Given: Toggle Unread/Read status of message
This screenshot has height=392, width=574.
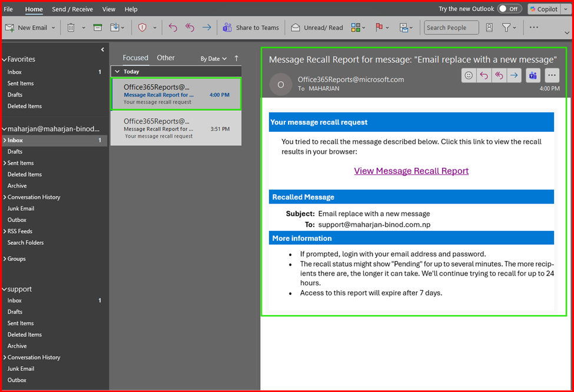Looking at the screenshot, I should click(x=317, y=28).
